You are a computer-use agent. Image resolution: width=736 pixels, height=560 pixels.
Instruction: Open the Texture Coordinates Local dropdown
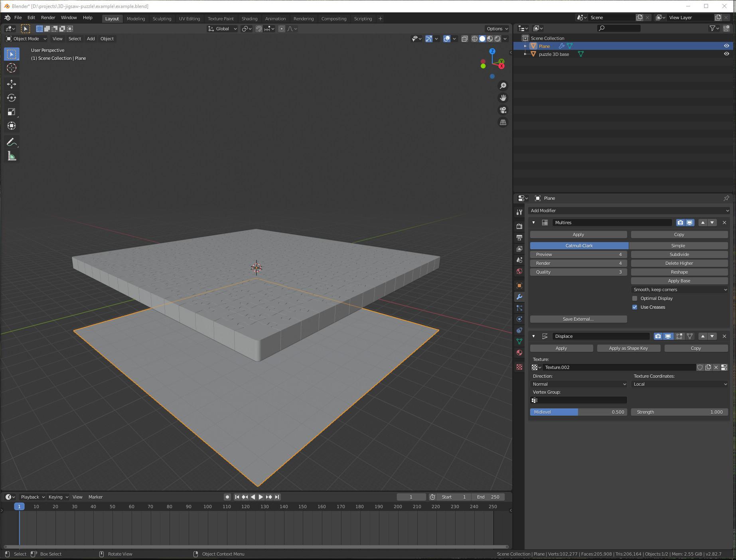click(680, 384)
